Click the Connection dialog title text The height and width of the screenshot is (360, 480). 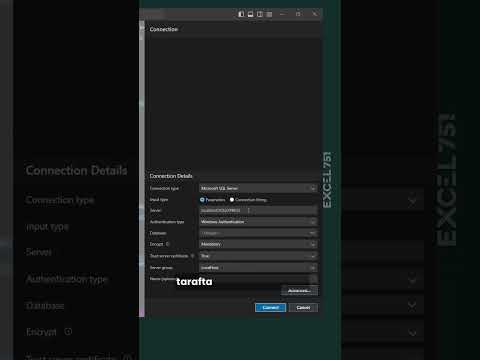point(164,29)
